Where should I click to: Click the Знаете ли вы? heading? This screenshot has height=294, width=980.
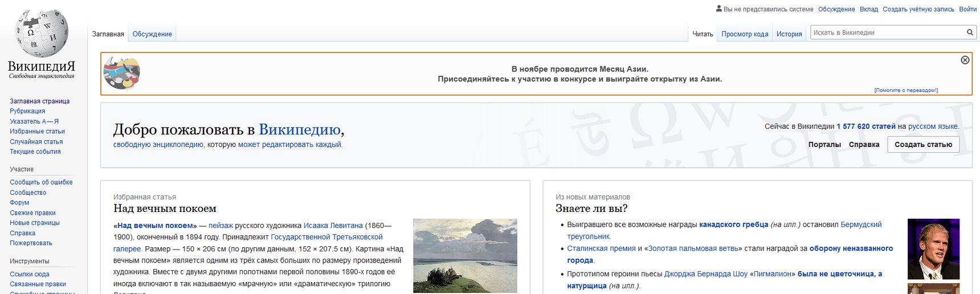pos(591,209)
